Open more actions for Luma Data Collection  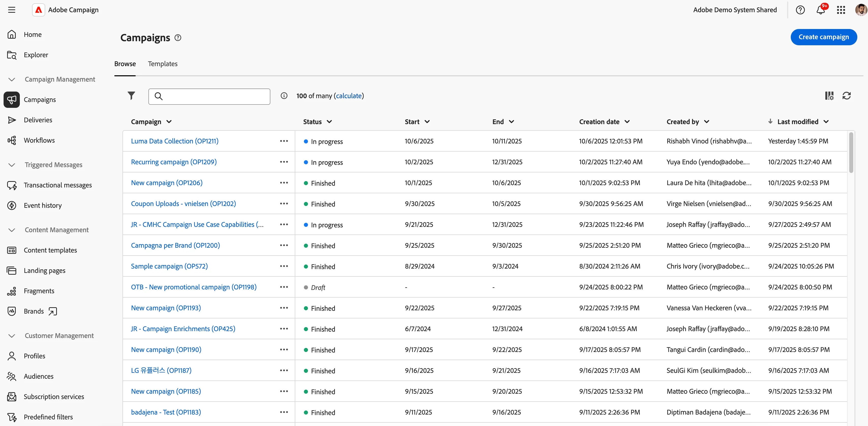pyautogui.click(x=284, y=141)
